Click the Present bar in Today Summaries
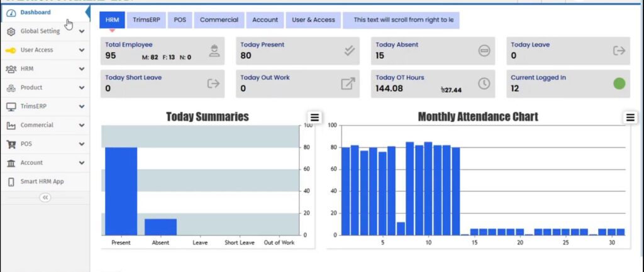Image resolution: width=644 pixels, height=272 pixels. (x=121, y=191)
